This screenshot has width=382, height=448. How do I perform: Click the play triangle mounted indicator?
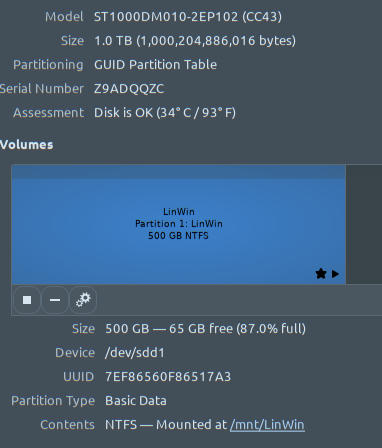(x=335, y=274)
